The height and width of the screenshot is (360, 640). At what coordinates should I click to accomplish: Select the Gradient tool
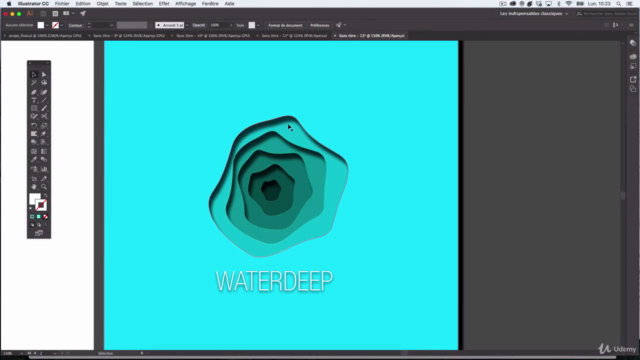[44, 151]
